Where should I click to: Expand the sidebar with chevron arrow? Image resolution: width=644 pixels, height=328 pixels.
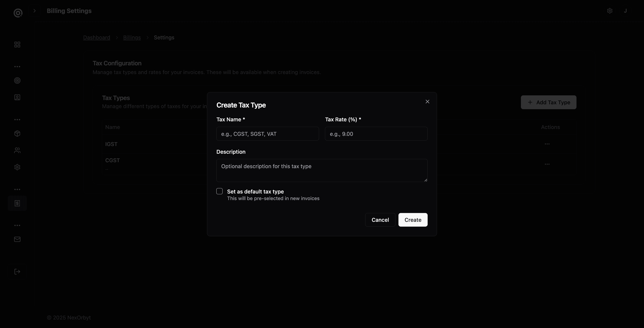tap(34, 11)
